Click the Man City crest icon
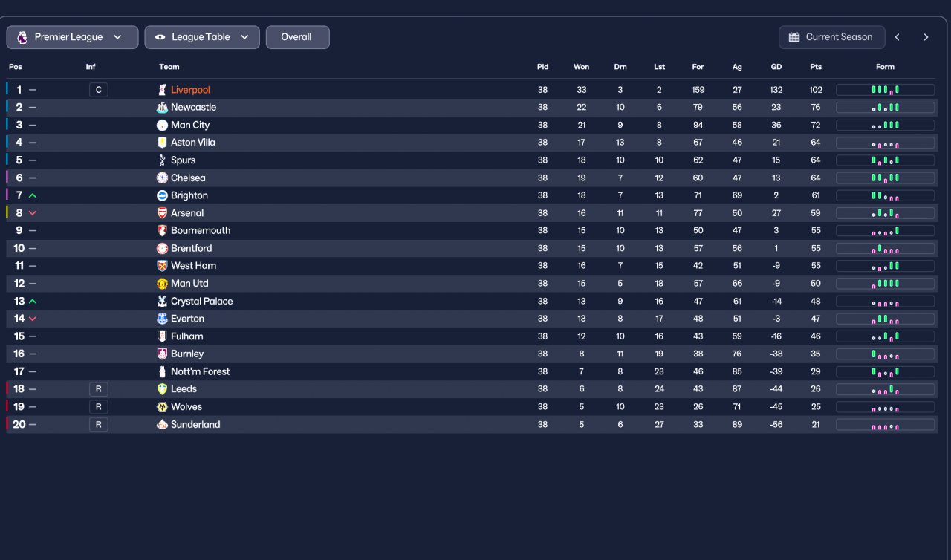 162,125
